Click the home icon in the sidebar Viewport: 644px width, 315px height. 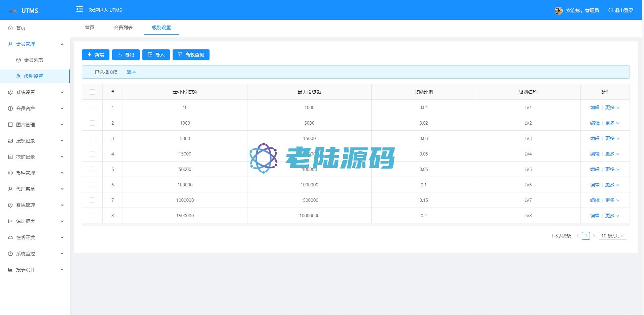pos(10,28)
